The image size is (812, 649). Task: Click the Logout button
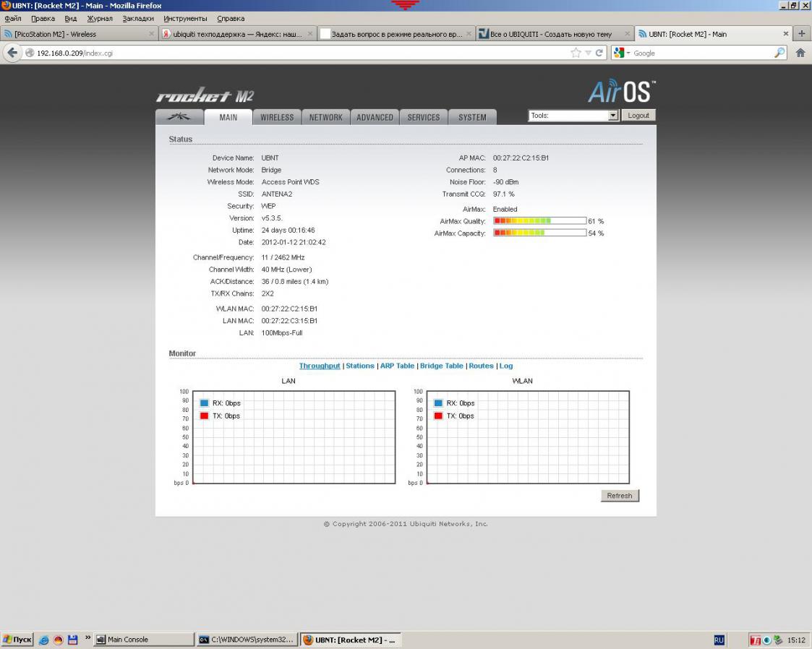(638, 116)
